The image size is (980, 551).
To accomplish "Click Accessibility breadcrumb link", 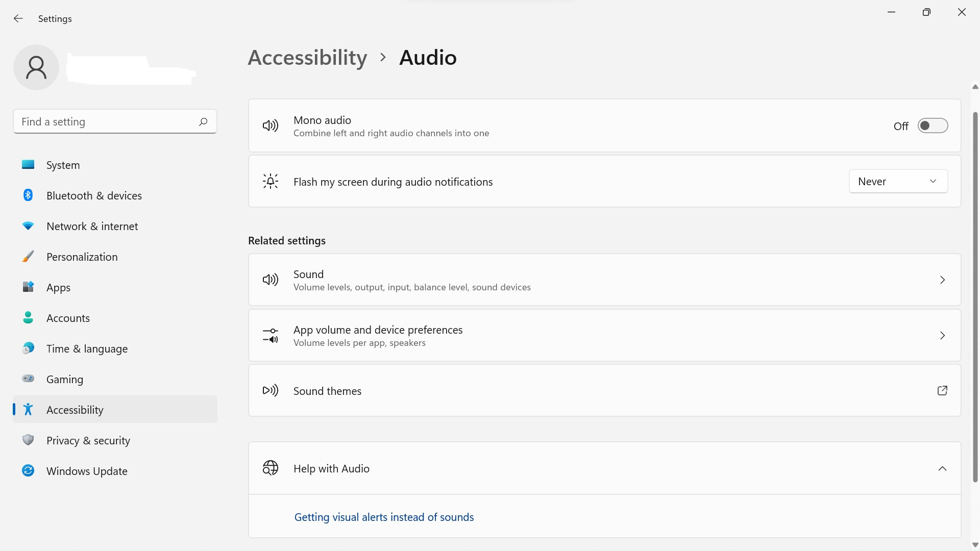I will pyautogui.click(x=307, y=58).
